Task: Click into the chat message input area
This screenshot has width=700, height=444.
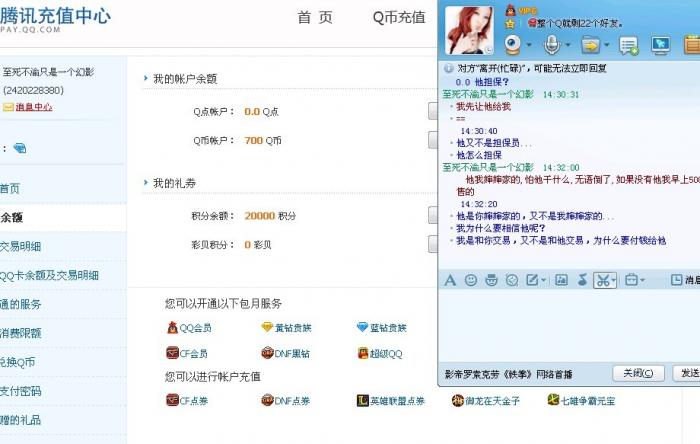Action: [569, 326]
